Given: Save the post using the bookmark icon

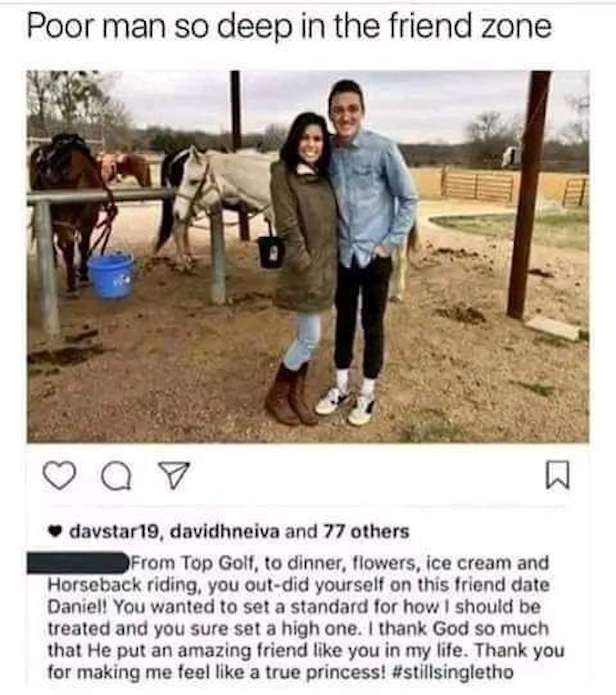Looking at the screenshot, I should [x=557, y=475].
